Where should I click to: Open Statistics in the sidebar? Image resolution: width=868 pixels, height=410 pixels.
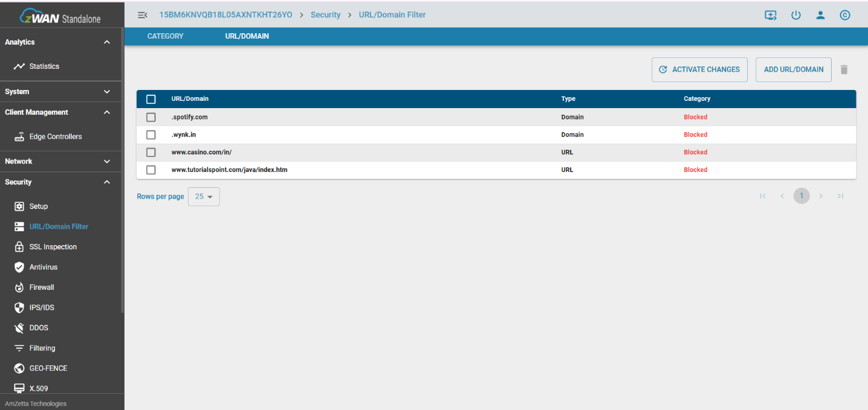[x=44, y=66]
